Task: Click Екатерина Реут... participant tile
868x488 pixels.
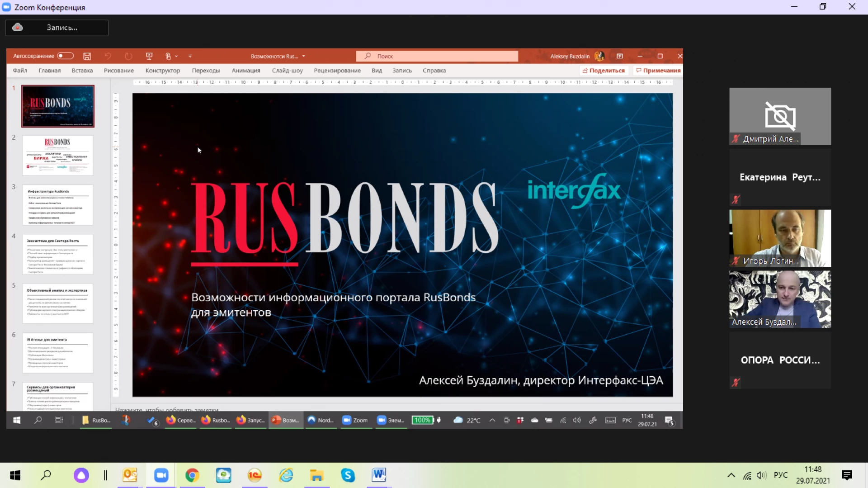Action: click(780, 177)
